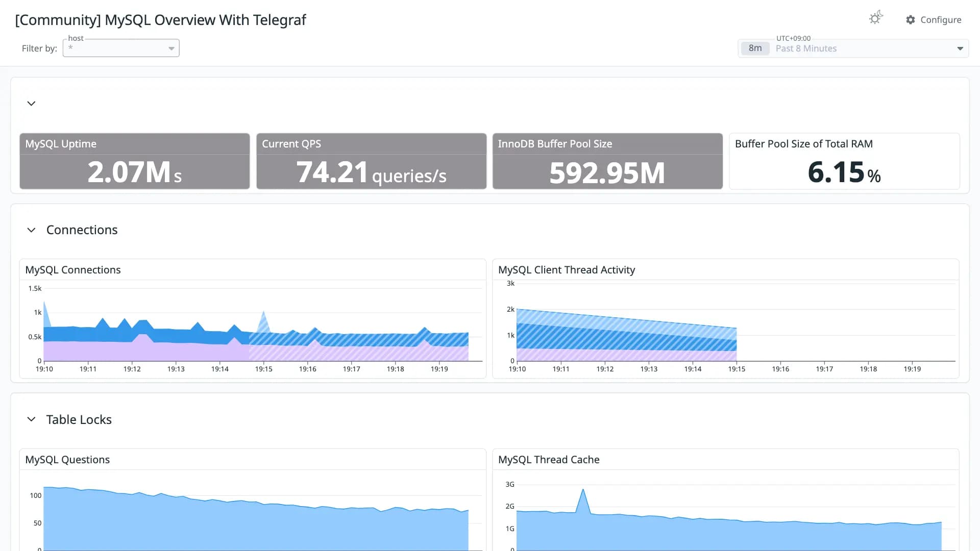Screen dimensions: 980x551
Task: Collapse the Connections section
Action: [31, 230]
